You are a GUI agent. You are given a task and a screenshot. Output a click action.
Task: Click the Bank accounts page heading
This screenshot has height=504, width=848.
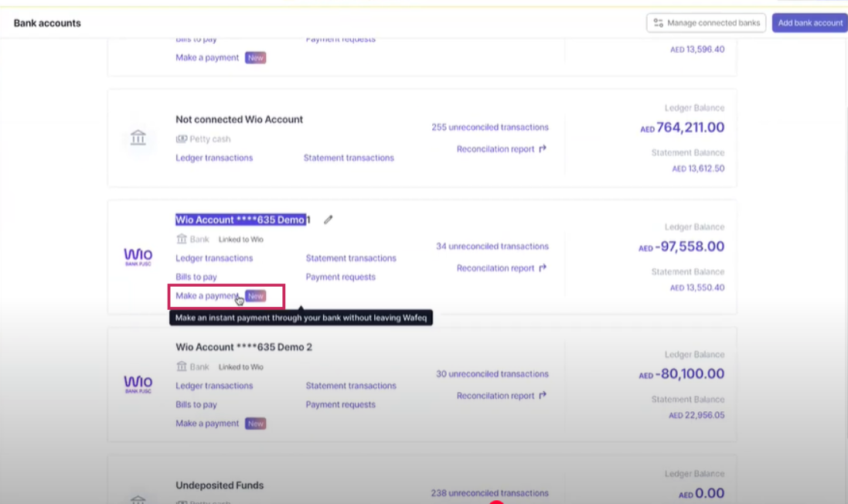(x=47, y=23)
